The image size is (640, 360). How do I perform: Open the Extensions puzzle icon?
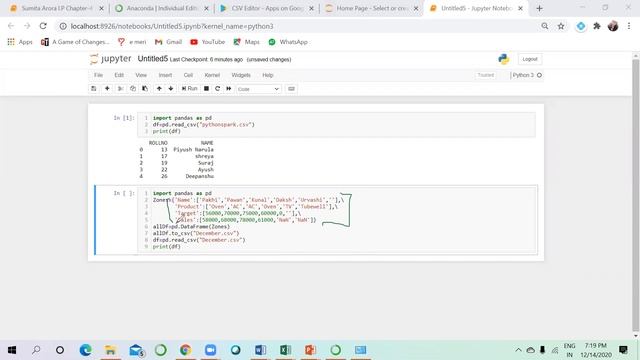click(x=597, y=26)
